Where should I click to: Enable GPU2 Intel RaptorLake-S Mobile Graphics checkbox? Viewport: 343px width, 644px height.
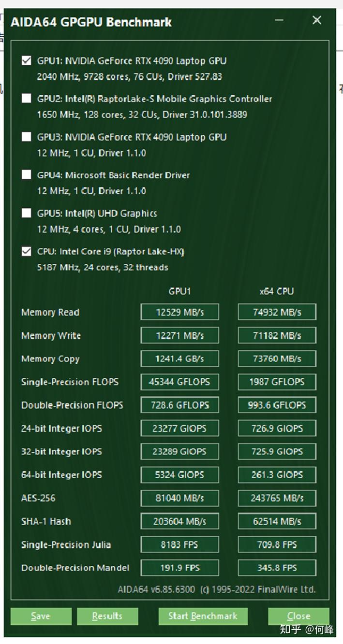(26, 99)
